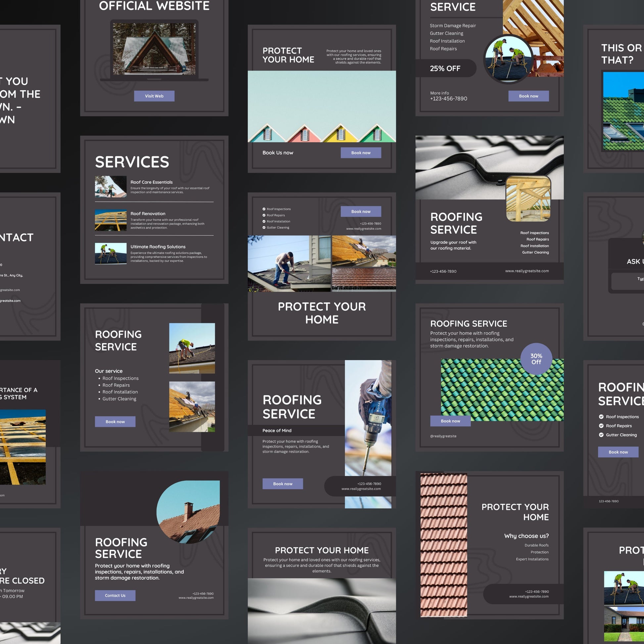This screenshot has height=644, width=644.
Task: Click the "30% Off" circular badge
Action: tap(536, 359)
